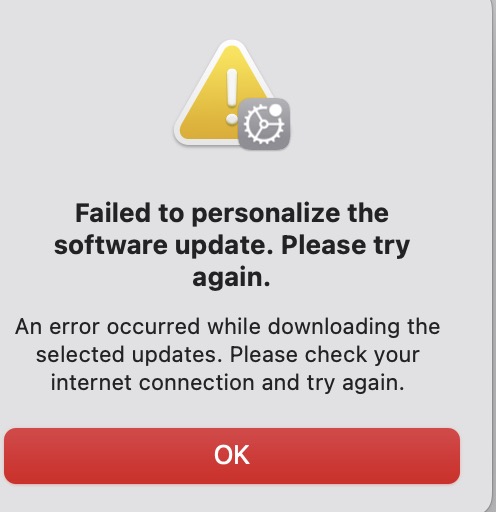This screenshot has height=512, width=496.
Task: Click the dialog's right window edge
Action: tap(492, 256)
